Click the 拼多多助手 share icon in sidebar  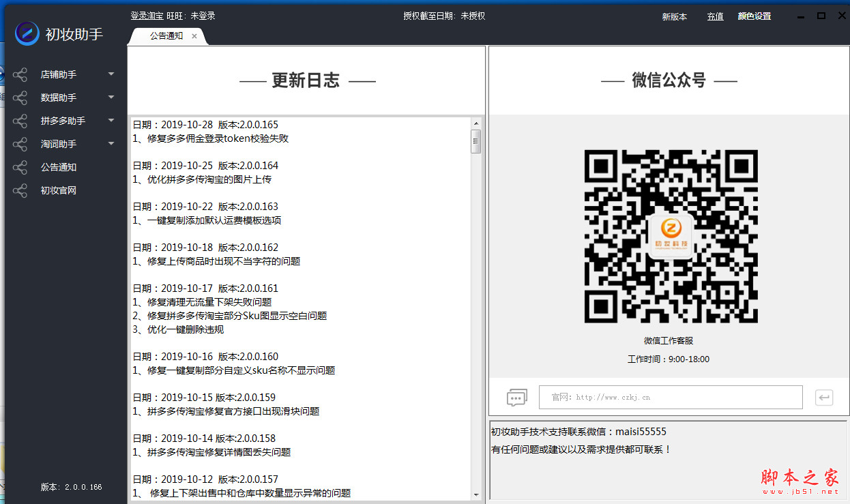[20, 121]
